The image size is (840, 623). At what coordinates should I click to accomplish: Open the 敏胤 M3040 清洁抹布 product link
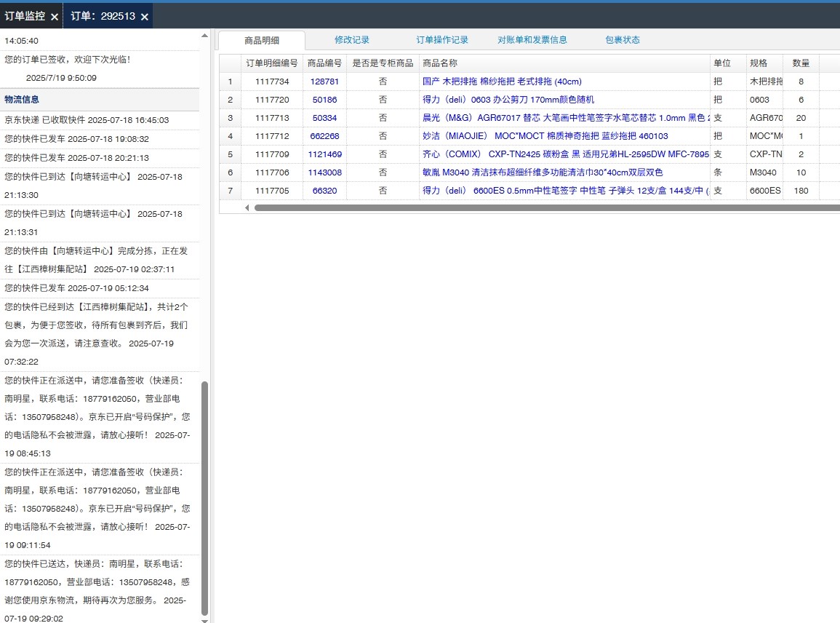click(x=543, y=172)
